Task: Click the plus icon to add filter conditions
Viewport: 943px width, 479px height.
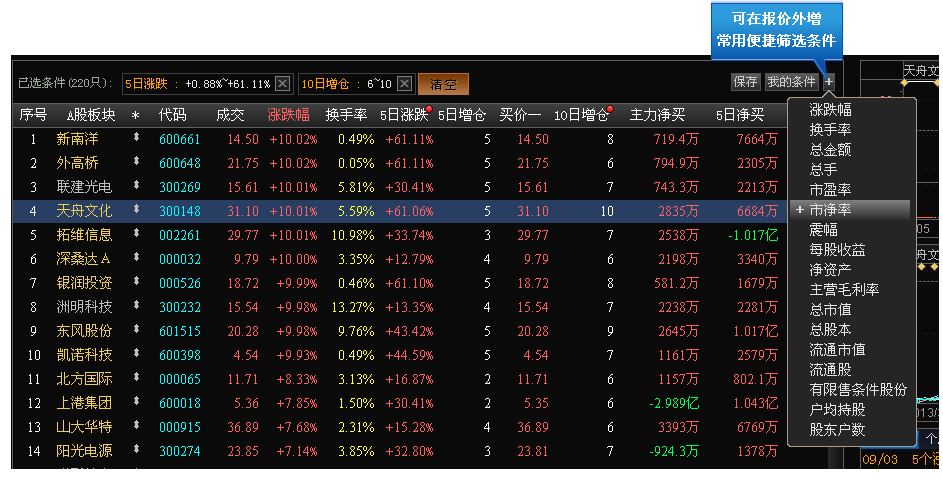Action: click(829, 82)
